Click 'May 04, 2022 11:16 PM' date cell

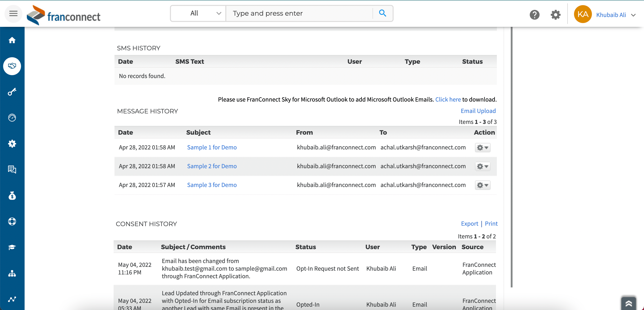(x=134, y=268)
